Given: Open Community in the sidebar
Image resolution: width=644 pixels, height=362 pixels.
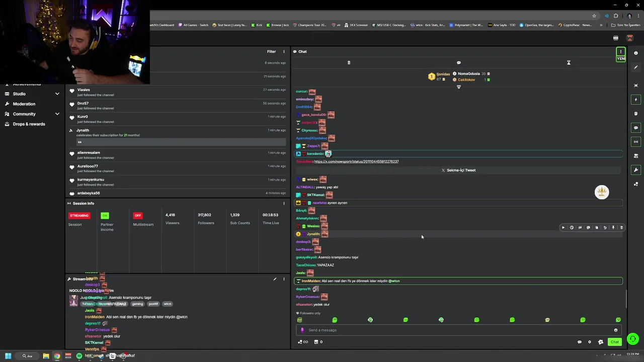Looking at the screenshot, I should coord(24,114).
